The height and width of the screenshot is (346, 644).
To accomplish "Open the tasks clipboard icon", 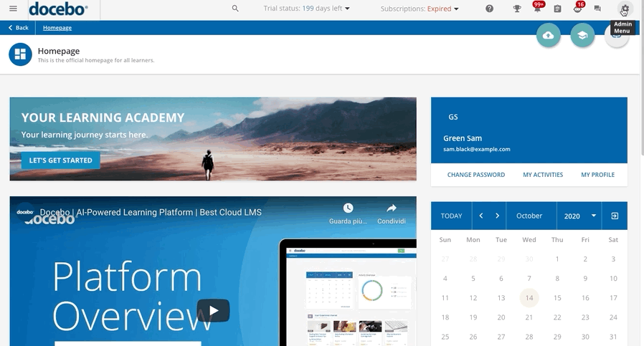I will (557, 9).
